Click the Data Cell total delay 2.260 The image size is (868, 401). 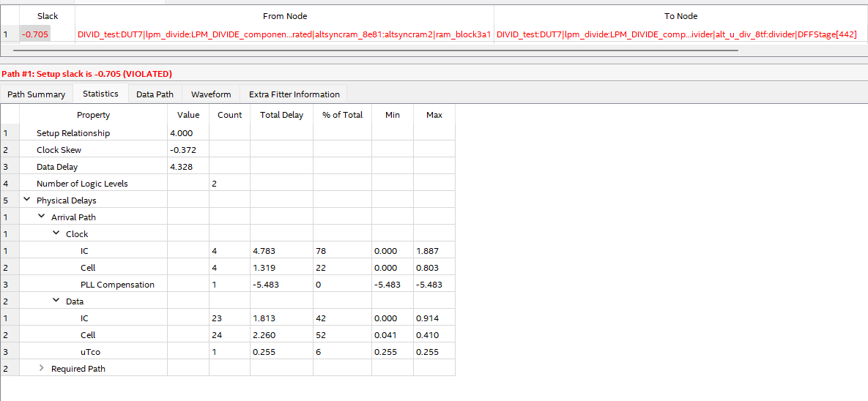264,334
